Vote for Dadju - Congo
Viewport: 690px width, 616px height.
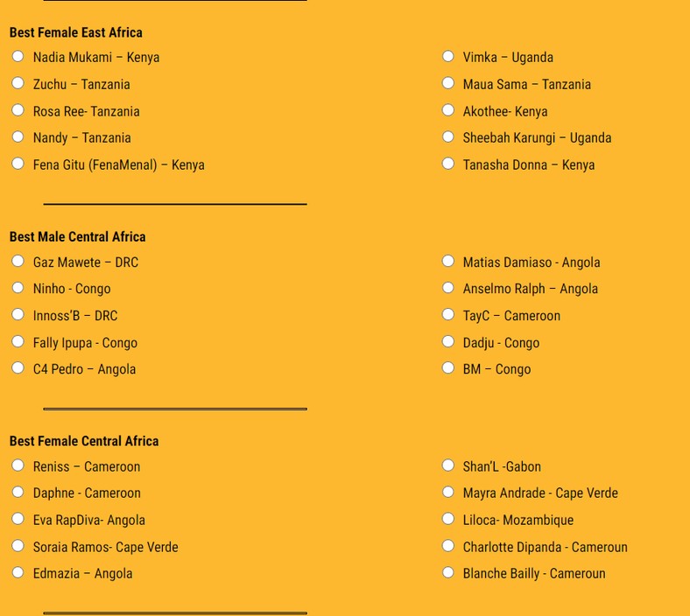pyautogui.click(x=447, y=341)
